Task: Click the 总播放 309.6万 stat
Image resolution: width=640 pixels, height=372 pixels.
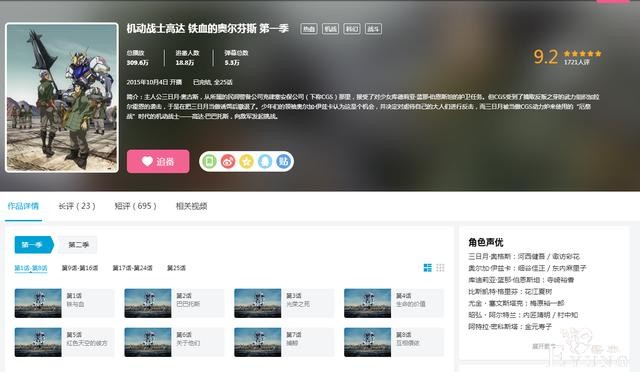Action: click(x=138, y=58)
